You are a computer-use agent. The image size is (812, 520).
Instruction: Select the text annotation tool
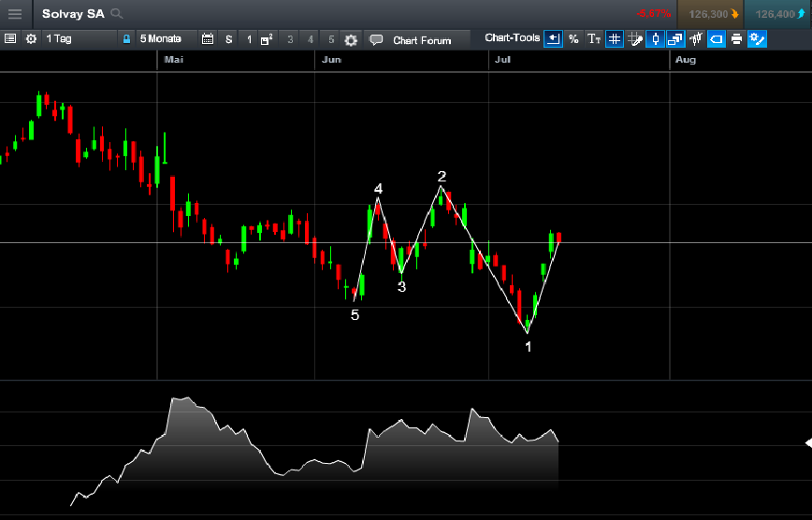pos(594,39)
